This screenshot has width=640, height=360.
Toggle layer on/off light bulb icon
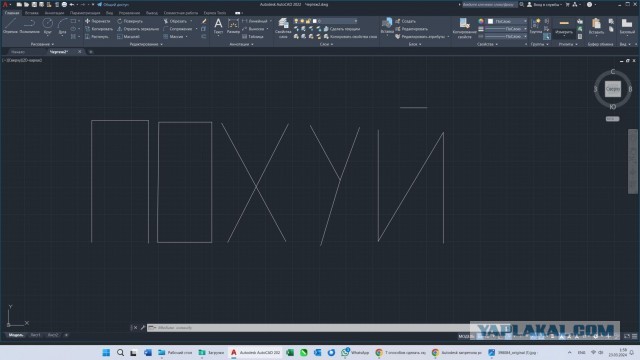tap(296, 21)
